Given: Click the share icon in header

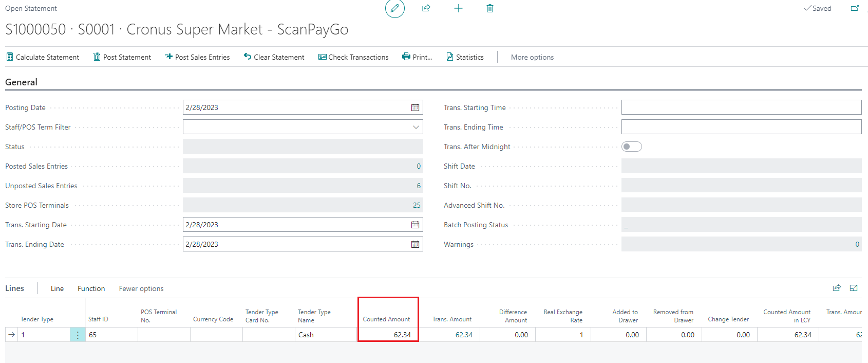Looking at the screenshot, I should (426, 8).
